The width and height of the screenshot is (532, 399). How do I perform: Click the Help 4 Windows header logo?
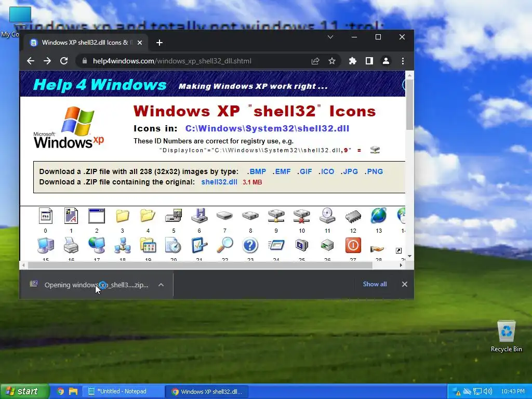click(x=100, y=85)
